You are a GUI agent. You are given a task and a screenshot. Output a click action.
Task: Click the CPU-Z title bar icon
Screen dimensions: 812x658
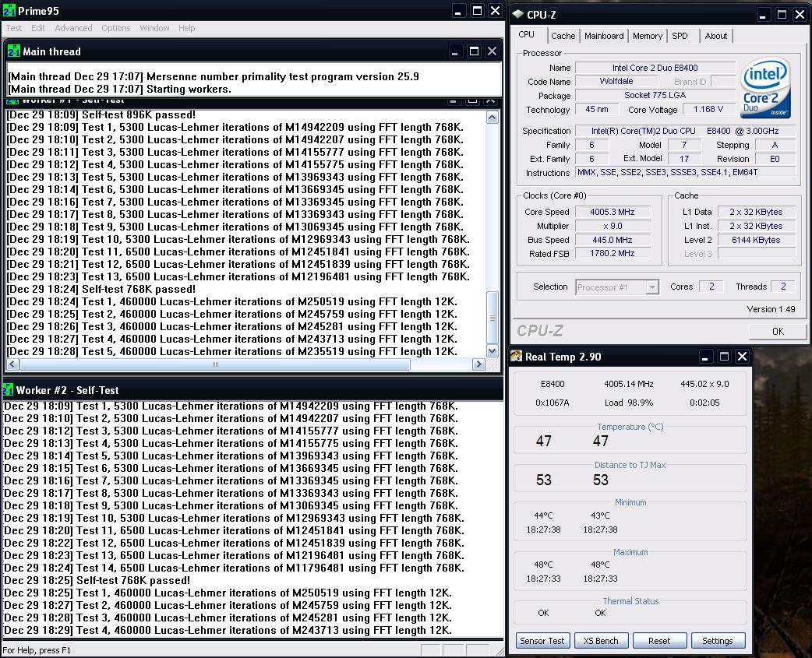[x=518, y=15]
